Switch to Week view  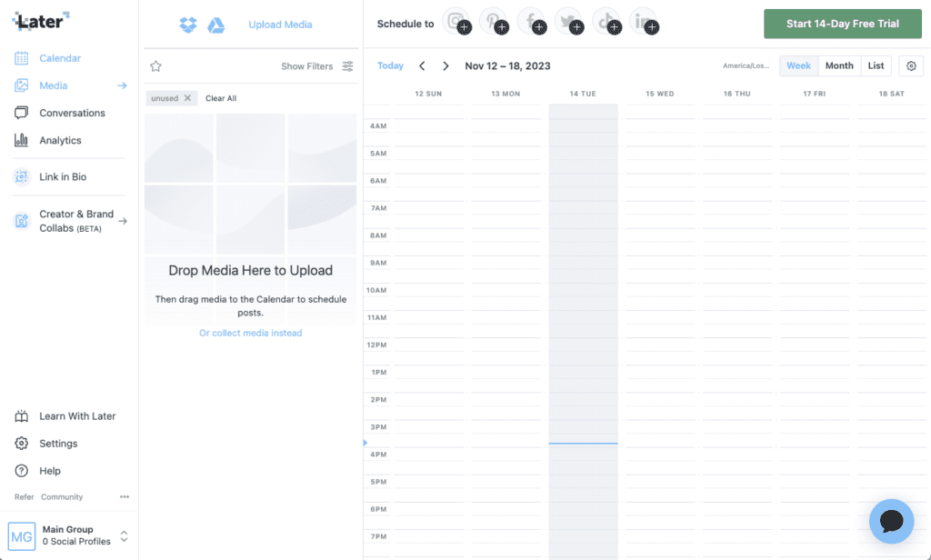coord(798,66)
